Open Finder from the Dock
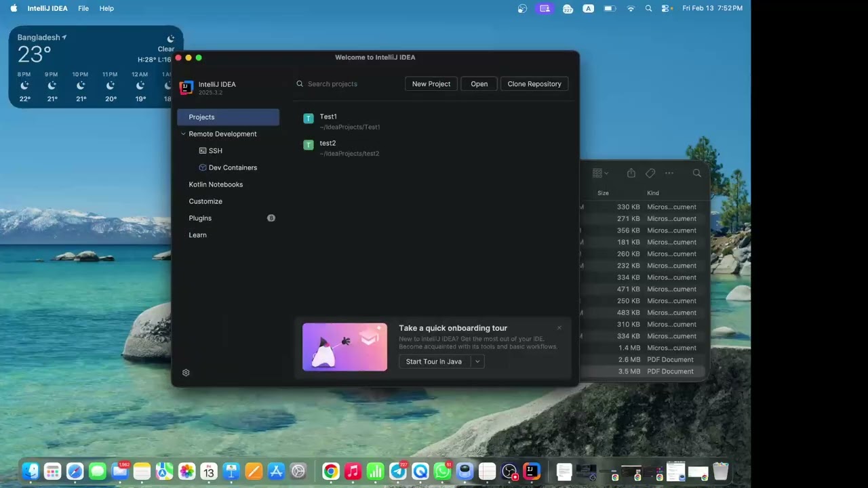Screen dimensions: 868x488 click(x=31, y=471)
